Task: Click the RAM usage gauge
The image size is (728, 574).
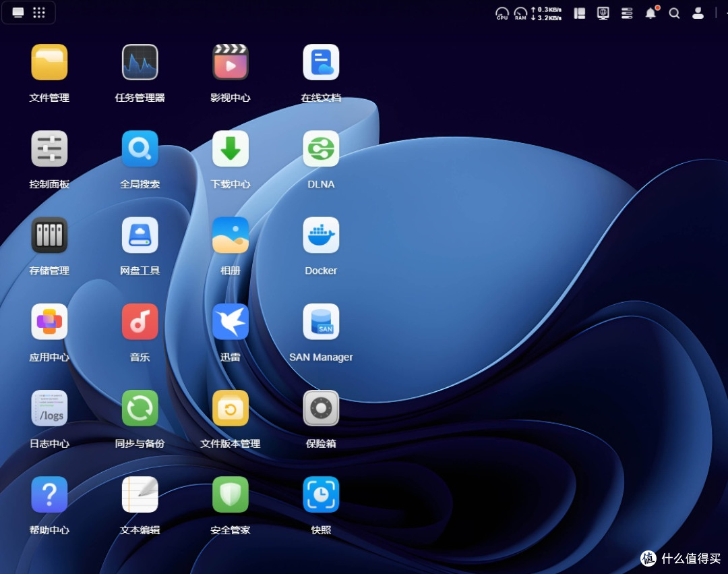Action: pyautogui.click(x=520, y=13)
